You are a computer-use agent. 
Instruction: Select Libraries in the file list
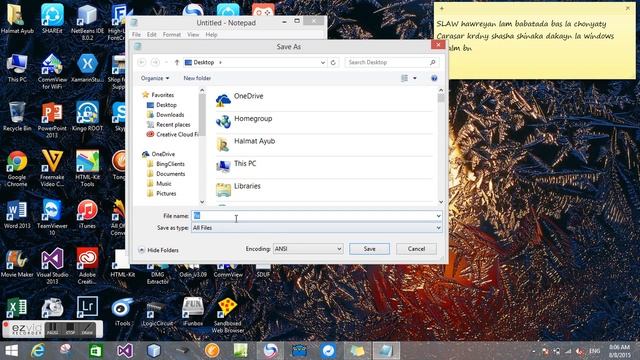(324, 190)
